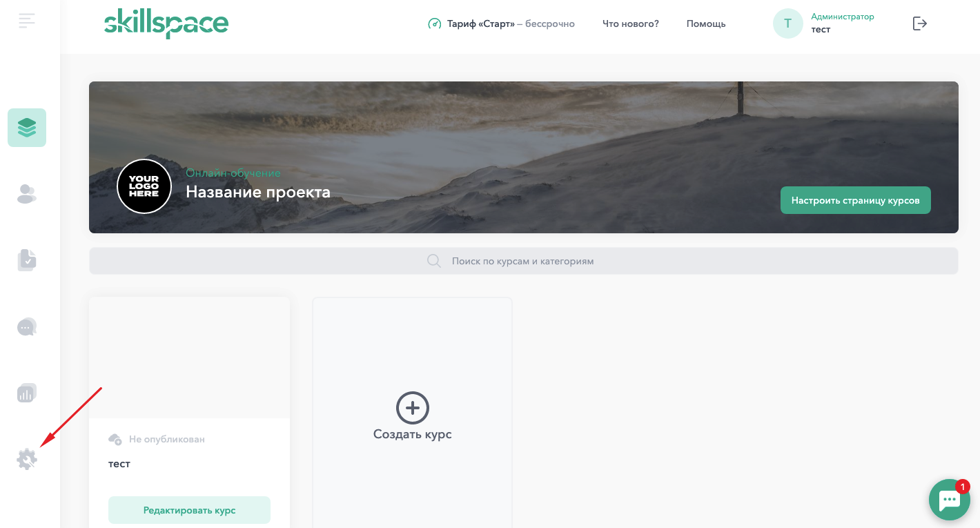
Task: Click the plus icon to create course
Action: [413, 409]
